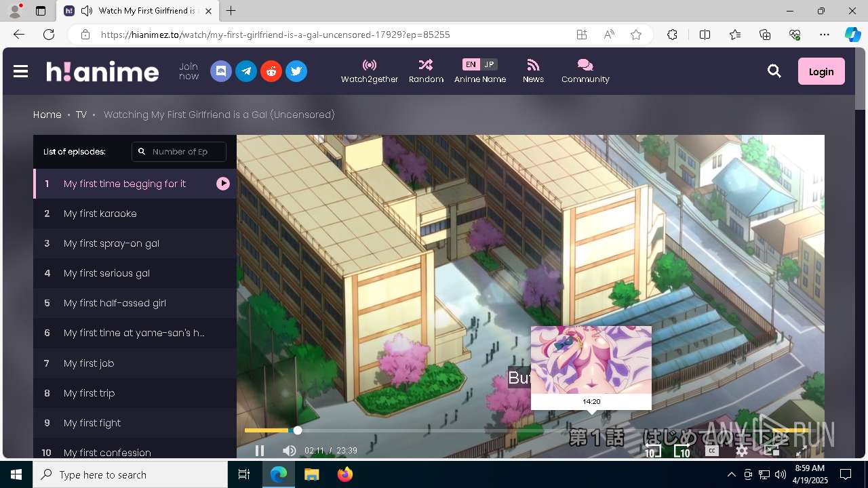Focus the Number of Ep search field
The image size is (868, 488).
point(179,152)
